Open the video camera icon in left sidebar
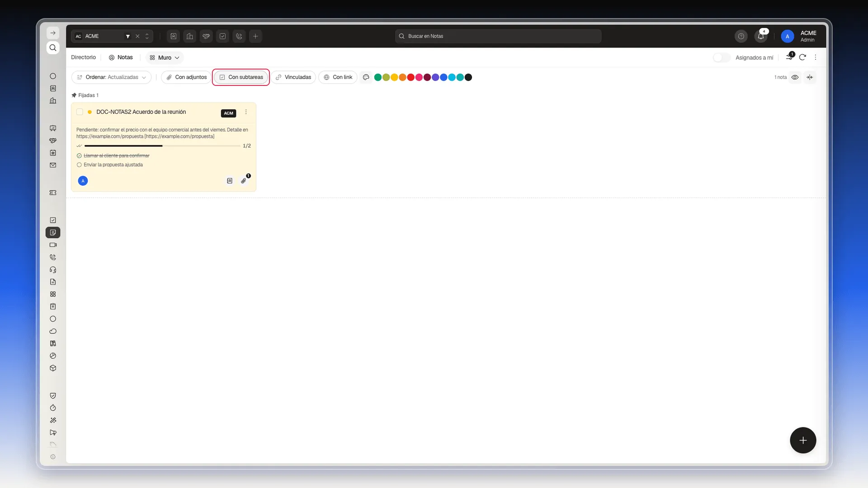868x488 pixels. 53,245
